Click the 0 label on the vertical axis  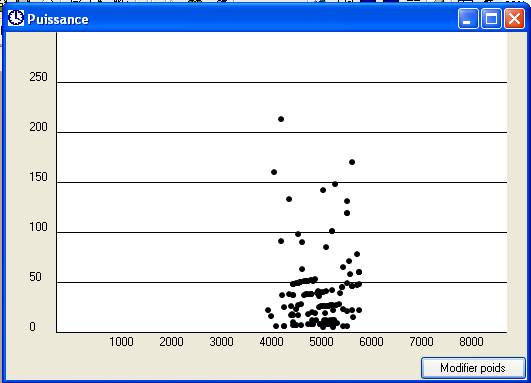point(32,327)
